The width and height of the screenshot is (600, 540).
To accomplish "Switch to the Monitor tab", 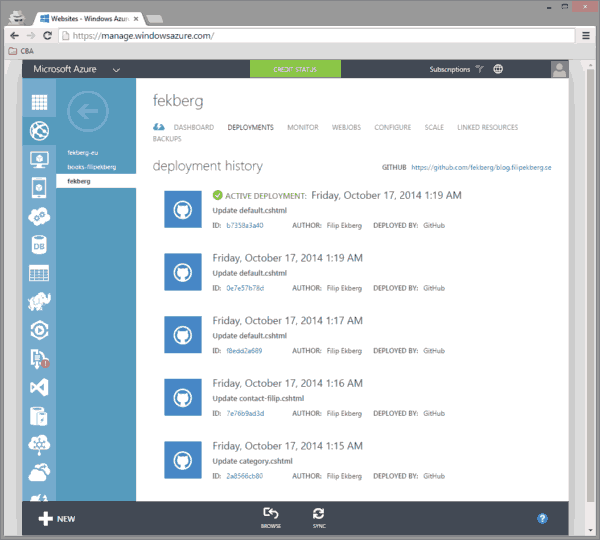I will coord(303,128).
